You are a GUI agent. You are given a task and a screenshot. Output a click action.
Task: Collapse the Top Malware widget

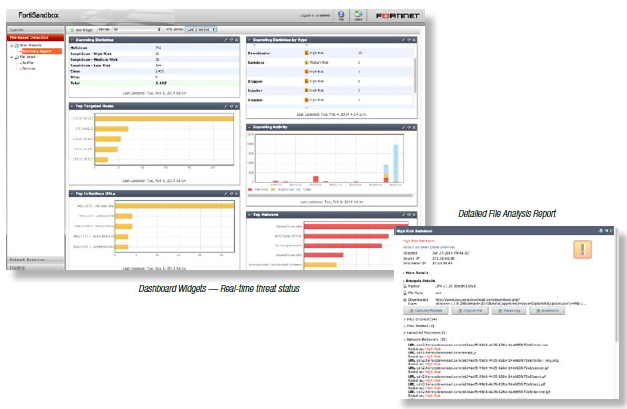tap(249, 215)
